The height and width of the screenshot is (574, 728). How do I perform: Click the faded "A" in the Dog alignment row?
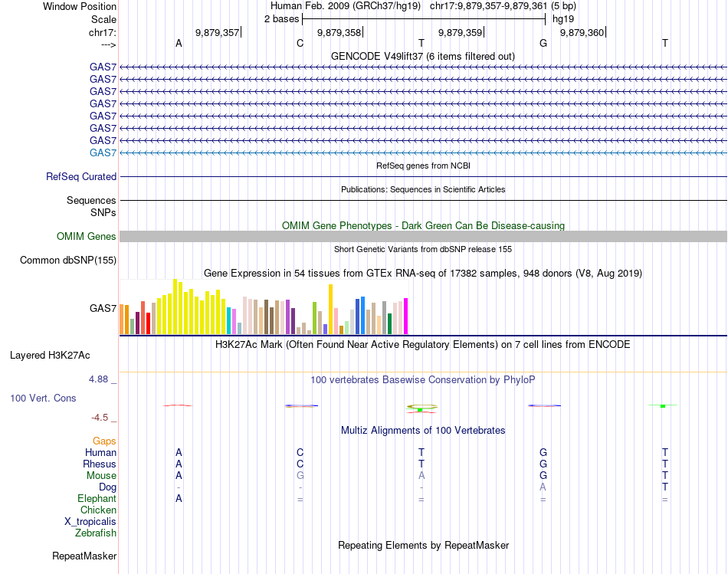pos(543,487)
